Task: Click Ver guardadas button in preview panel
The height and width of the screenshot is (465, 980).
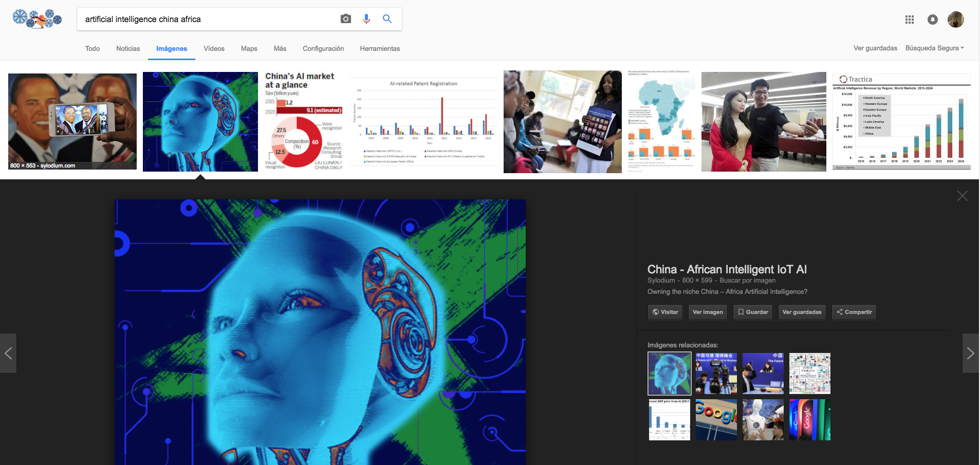Action: [x=802, y=312]
